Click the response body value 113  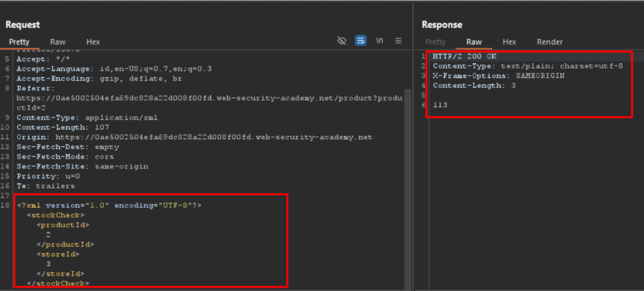click(x=440, y=105)
